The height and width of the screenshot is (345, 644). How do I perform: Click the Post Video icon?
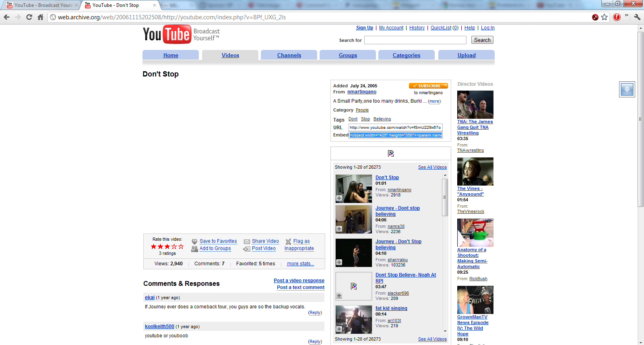247,249
